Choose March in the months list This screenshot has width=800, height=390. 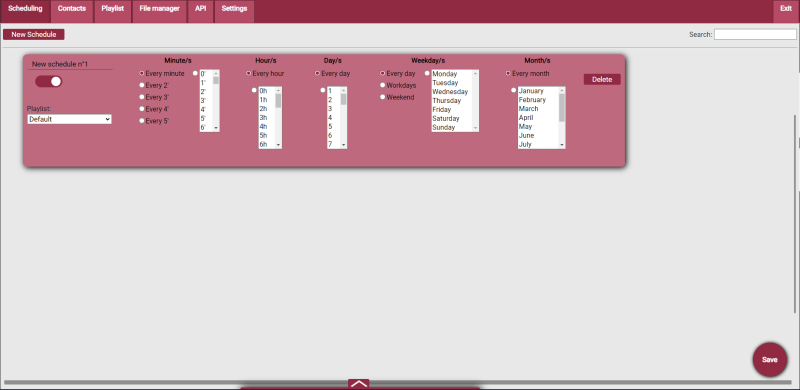538,109
